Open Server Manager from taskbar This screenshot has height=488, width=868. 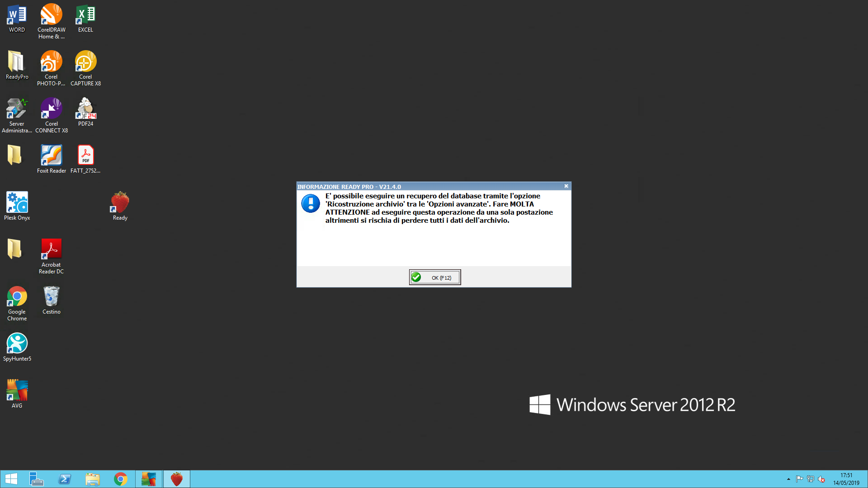36,479
